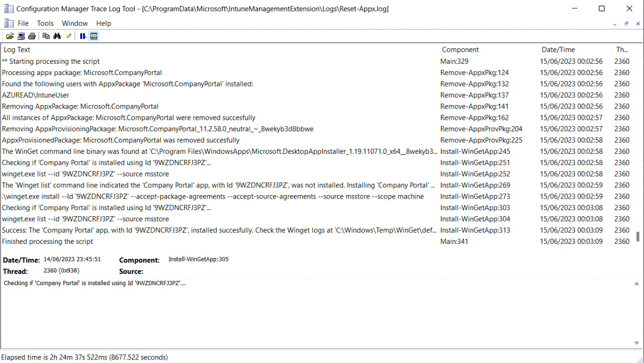This screenshot has height=363, width=644.
Task: Select row 'Success: The Company Portal app... installed succesfully'
Action: (x=317, y=230)
